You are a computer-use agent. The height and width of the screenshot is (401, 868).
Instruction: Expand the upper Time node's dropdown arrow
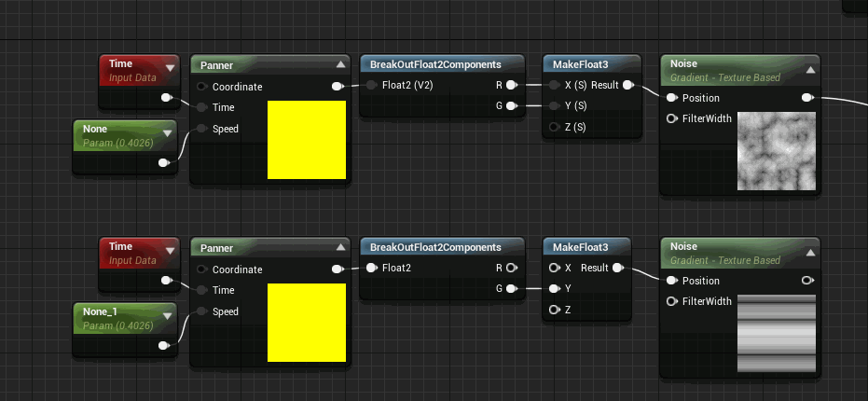[170, 69]
